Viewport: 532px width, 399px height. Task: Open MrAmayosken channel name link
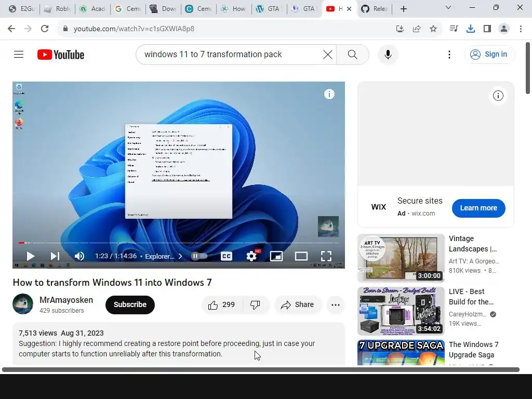66,300
